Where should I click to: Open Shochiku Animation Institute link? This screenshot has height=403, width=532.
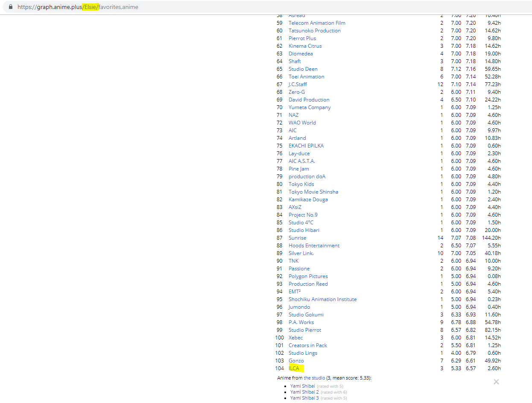(x=322, y=299)
